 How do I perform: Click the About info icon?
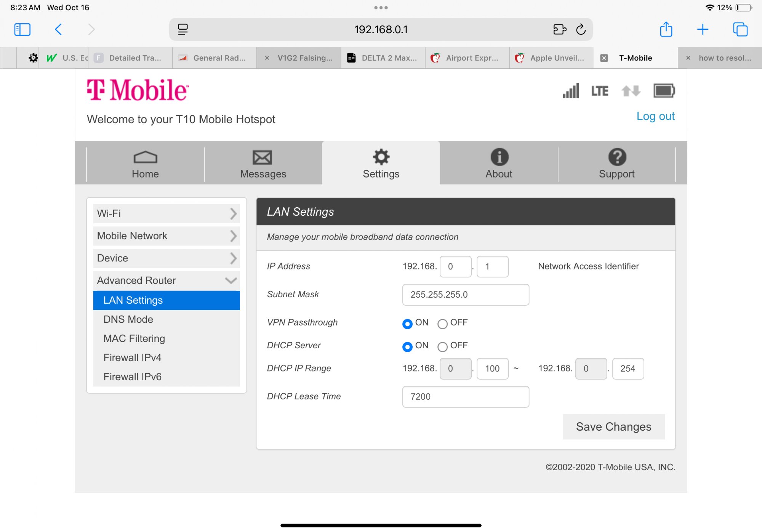point(499,157)
